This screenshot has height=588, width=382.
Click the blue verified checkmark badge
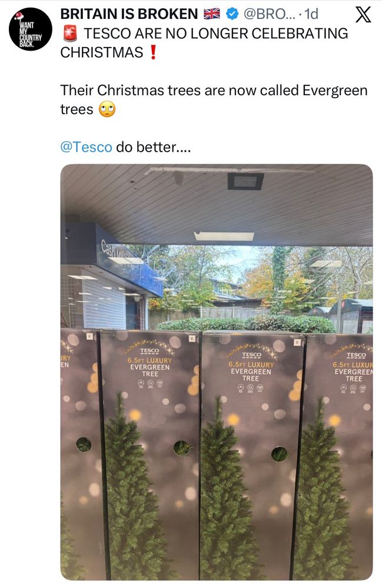[x=232, y=14]
